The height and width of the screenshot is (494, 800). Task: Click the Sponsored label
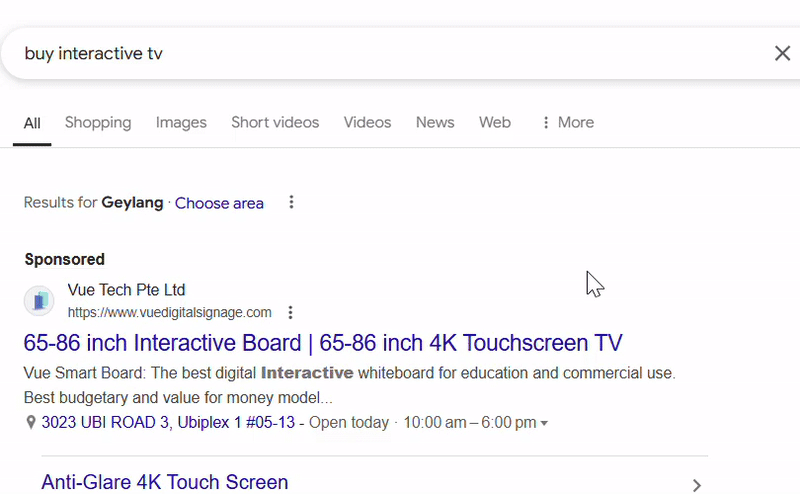tap(65, 259)
